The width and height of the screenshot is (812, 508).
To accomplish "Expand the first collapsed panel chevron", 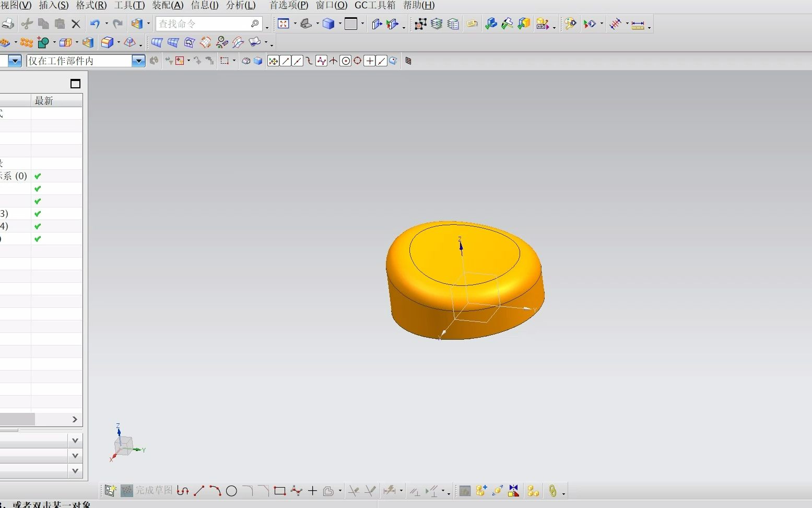I will pos(75,441).
